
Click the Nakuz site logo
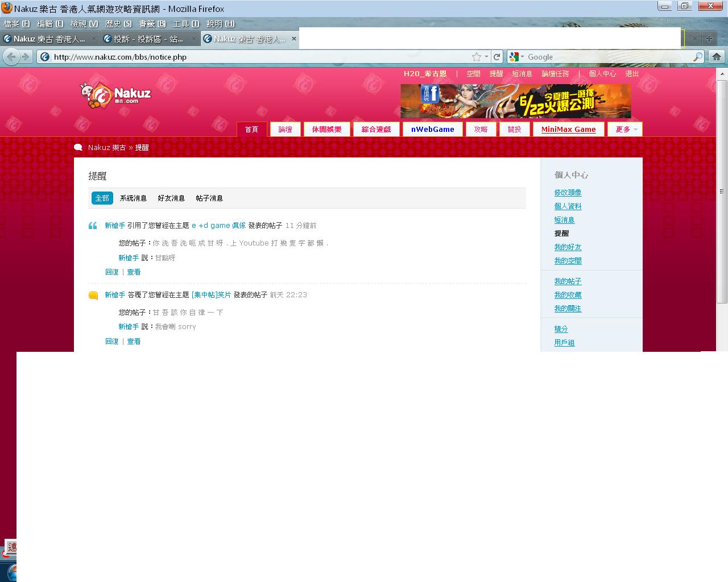click(x=115, y=95)
